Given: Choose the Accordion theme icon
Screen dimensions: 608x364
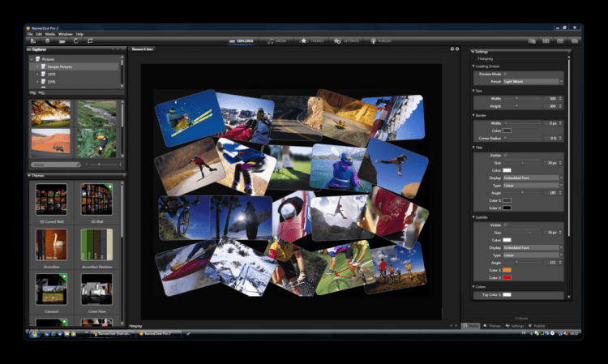Looking at the screenshot, I should [x=50, y=246].
